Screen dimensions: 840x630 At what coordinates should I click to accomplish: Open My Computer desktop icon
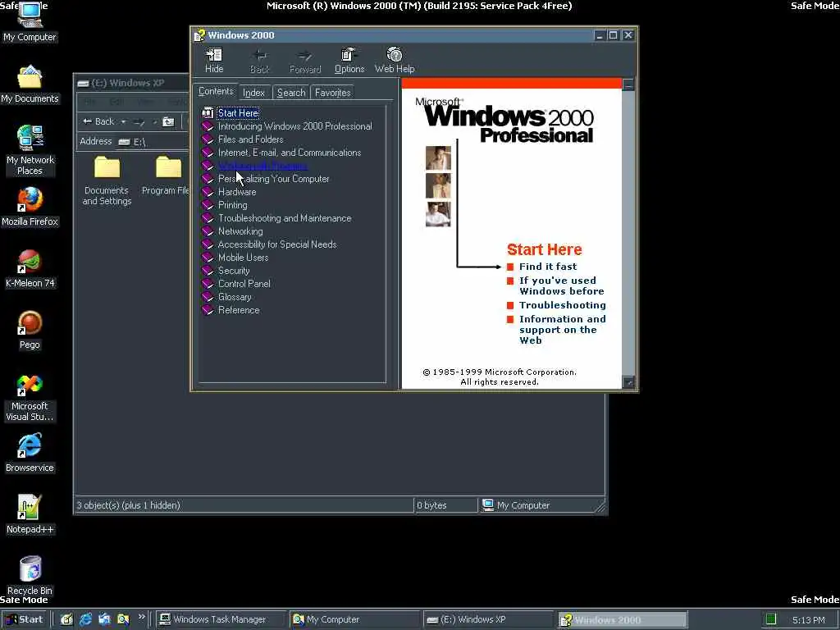[30, 22]
